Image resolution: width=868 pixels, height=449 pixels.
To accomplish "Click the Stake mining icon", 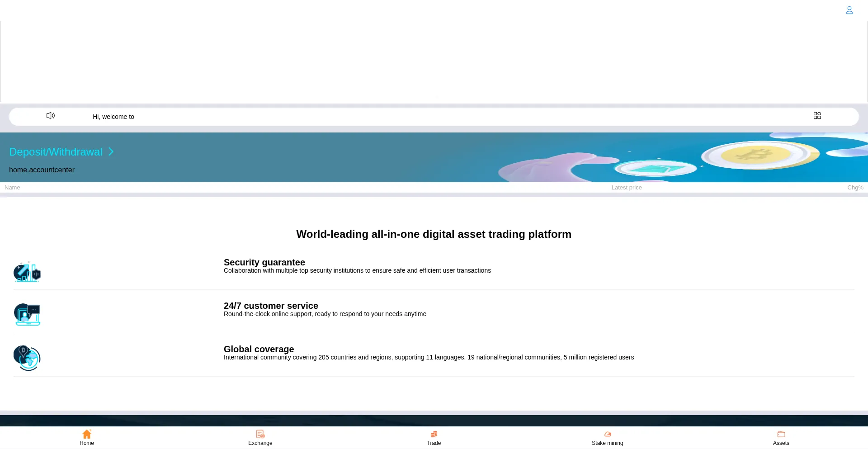I will point(608,434).
